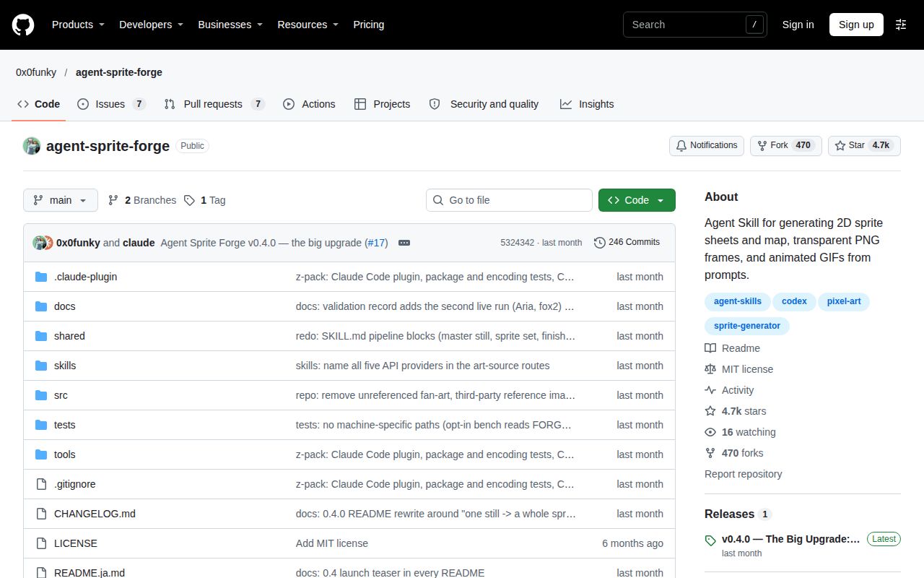Image resolution: width=924 pixels, height=578 pixels.
Task: Switch to the Pull requests tab
Action: [214, 104]
